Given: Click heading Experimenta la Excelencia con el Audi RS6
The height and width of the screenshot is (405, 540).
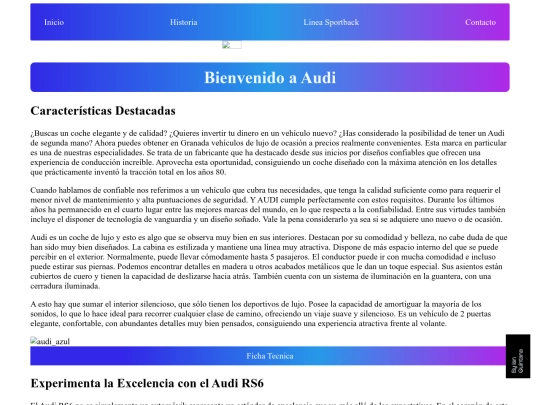Looking at the screenshot, I should [x=147, y=383].
